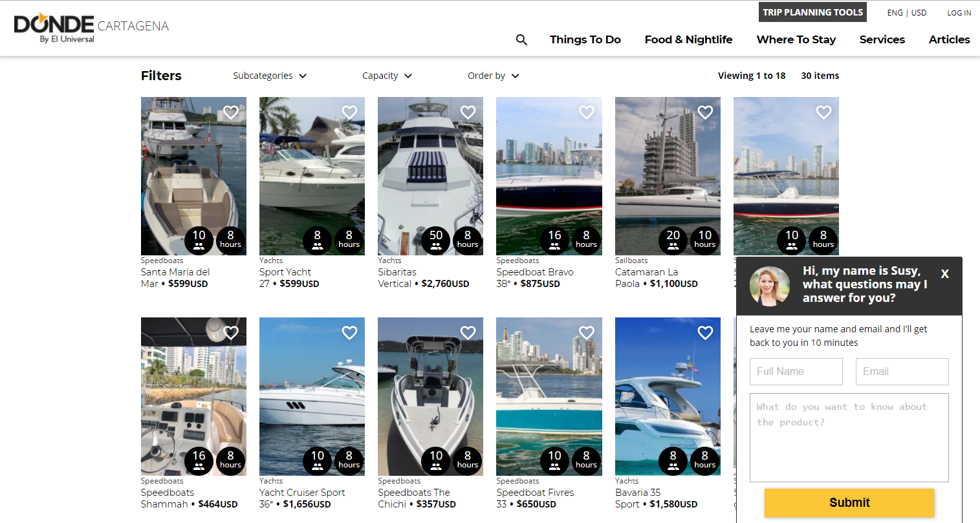
Task: Click heart icon on Speedboat Bravo 38
Action: pos(586,112)
